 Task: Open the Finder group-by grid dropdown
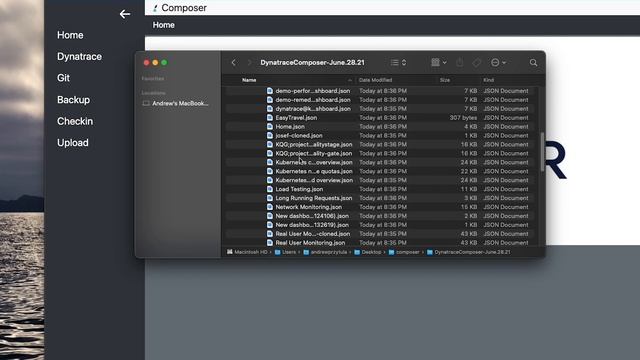coord(439,62)
